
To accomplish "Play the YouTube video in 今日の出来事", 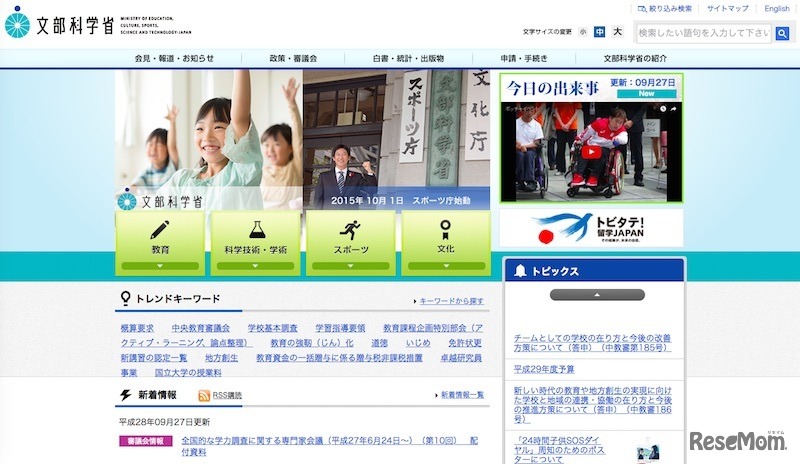I will (591, 152).
